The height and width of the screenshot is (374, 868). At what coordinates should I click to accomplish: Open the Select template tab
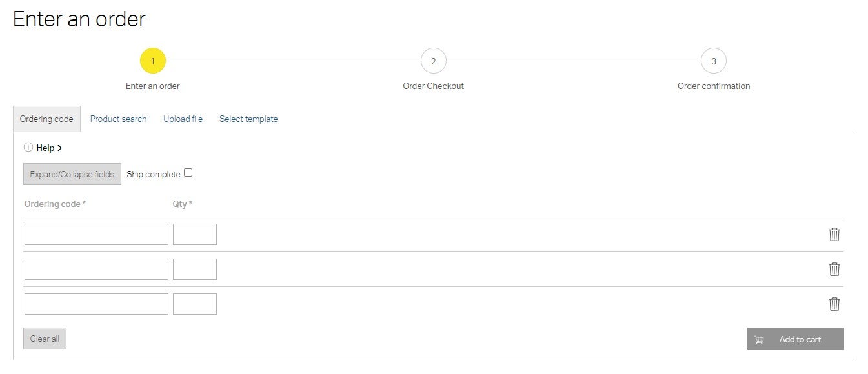click(x=248, y=119)
